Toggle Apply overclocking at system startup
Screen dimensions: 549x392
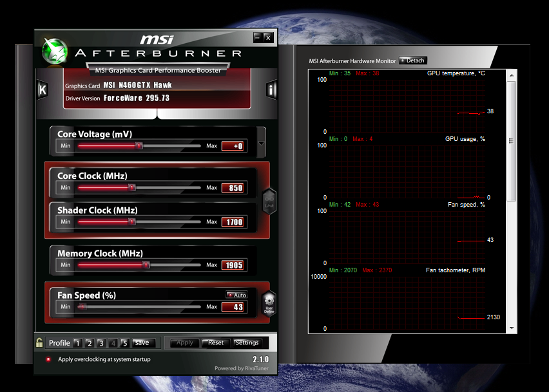[48, 359]
